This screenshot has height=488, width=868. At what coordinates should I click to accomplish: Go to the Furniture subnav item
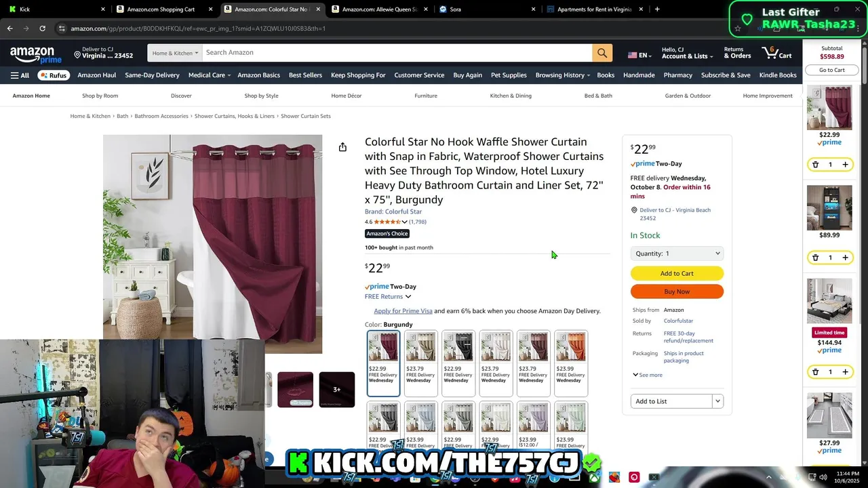tap(426, 96)
